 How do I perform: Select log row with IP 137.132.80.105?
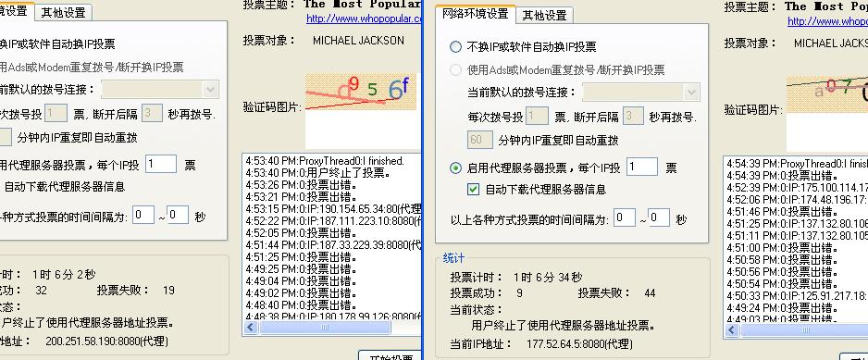[797, 236]
